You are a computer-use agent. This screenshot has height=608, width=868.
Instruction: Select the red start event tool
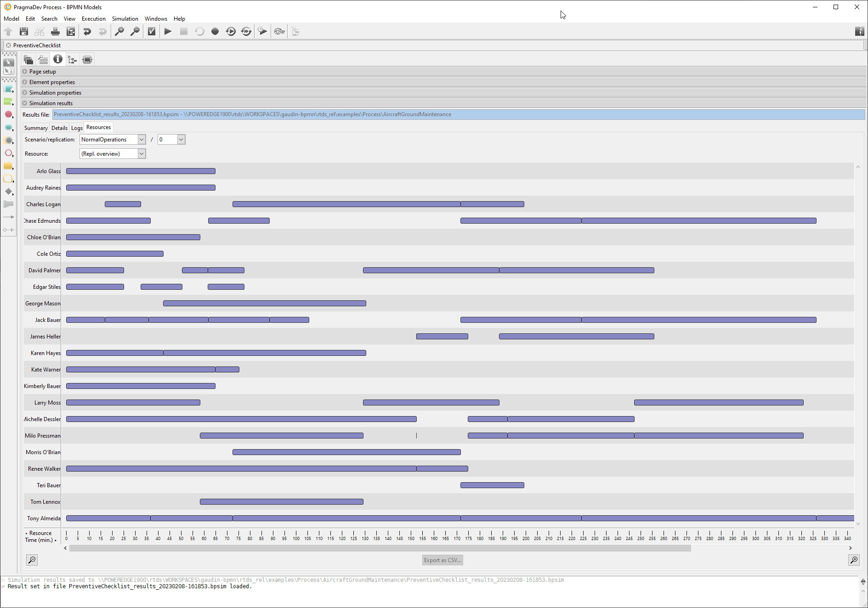pos(8,114)
